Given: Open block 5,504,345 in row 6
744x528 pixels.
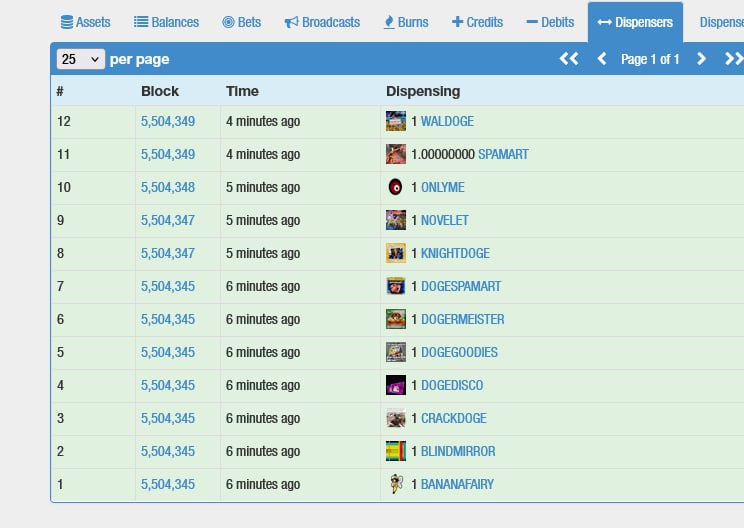Looking at the screenshot, I should [x=168, y=319].
